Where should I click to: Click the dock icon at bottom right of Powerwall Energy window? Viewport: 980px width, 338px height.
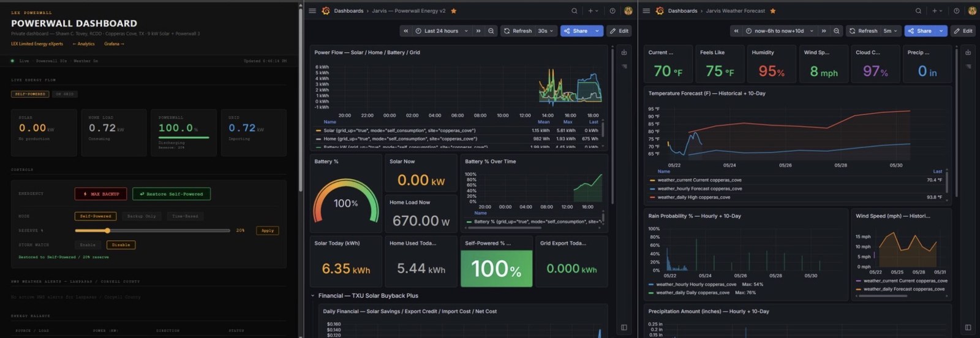pos(624,328)
